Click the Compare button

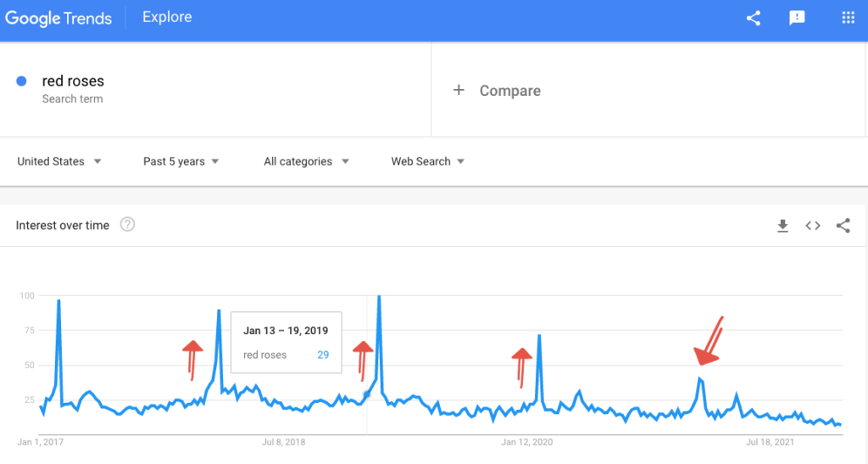pyautogui.click(x=509, y=91)
